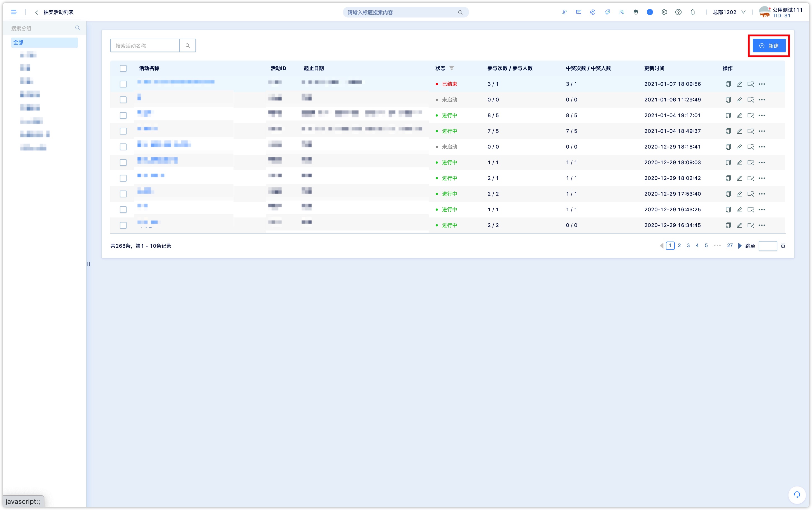Open more options for 2020-12-29 17:53:40 row

pos(762,194)
